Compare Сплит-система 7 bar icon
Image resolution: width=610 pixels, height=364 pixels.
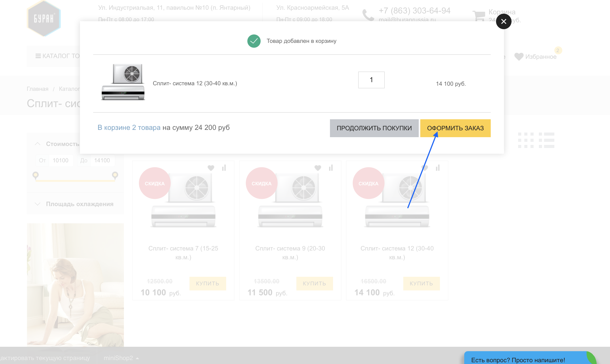pyautogui.click(x=224, y=168)
